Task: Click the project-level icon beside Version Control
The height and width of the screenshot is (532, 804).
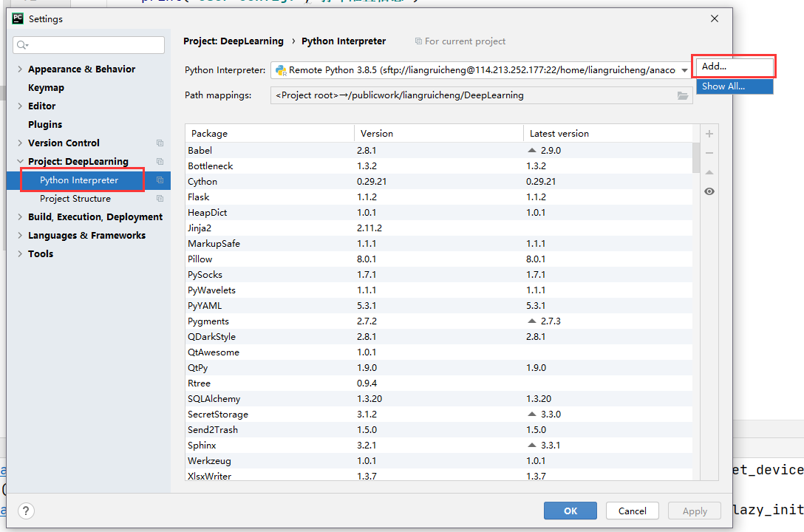Action: (160, 143)
